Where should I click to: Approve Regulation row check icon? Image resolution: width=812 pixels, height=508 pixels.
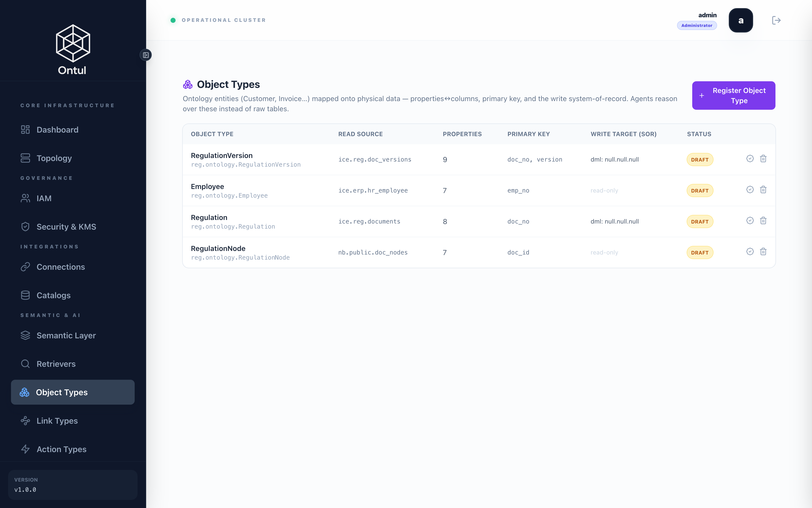coord(750,220)
